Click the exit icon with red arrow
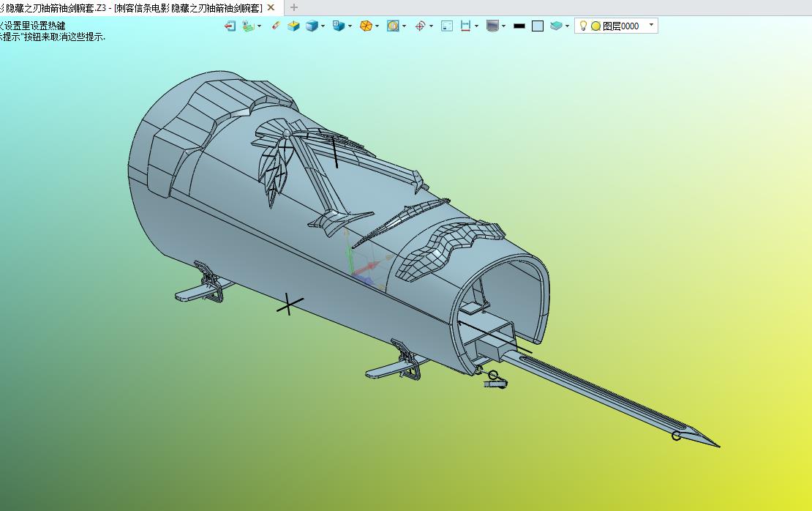 (230, 26)
